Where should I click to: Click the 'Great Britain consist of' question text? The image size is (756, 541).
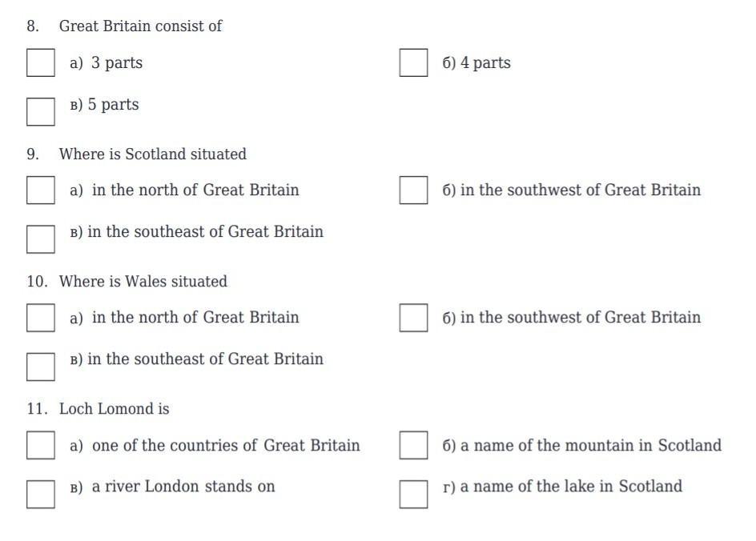[x=140, y=26]
